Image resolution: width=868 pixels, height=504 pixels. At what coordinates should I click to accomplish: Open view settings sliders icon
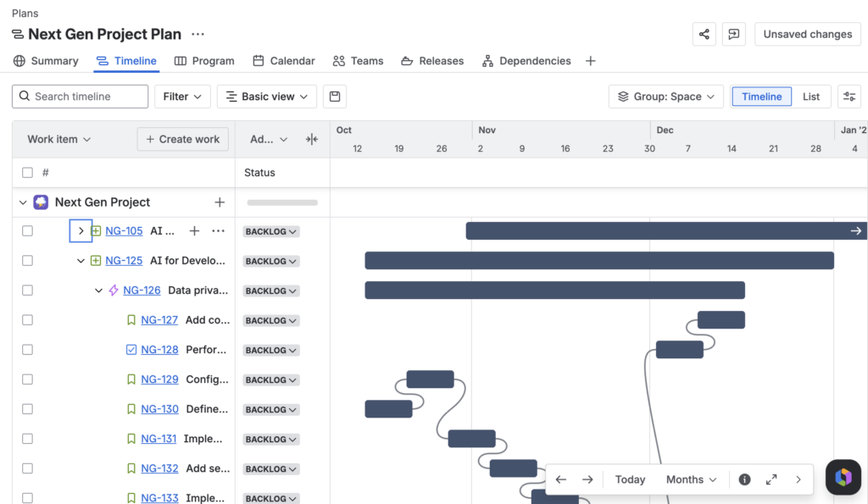849,97
